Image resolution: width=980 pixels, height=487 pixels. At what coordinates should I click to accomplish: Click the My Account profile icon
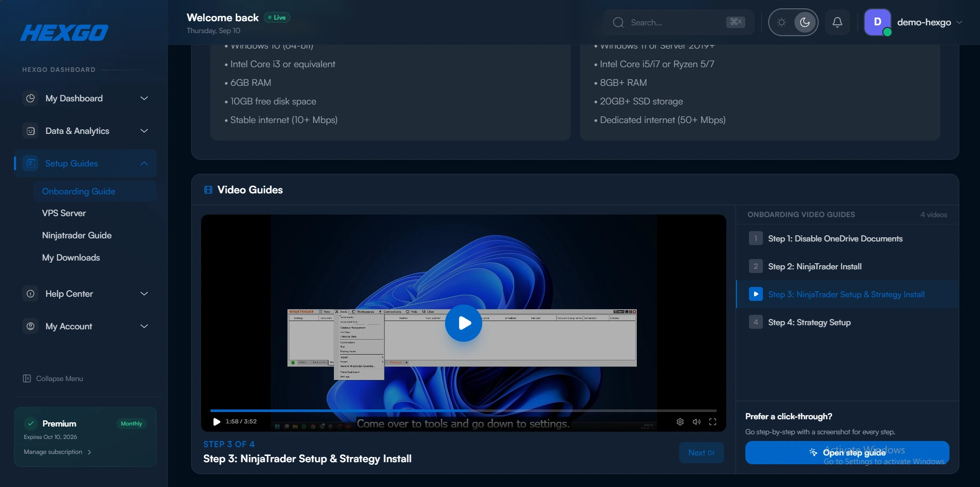[30, 326]
